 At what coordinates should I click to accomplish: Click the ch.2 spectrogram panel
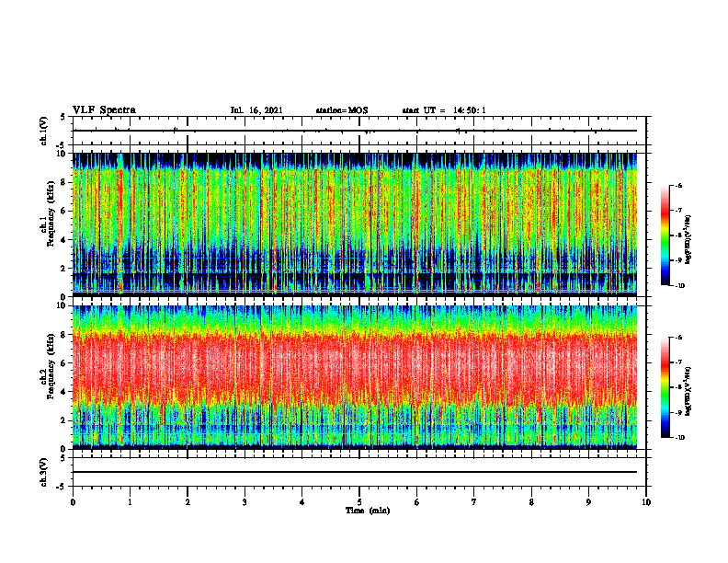pos(355,377)
